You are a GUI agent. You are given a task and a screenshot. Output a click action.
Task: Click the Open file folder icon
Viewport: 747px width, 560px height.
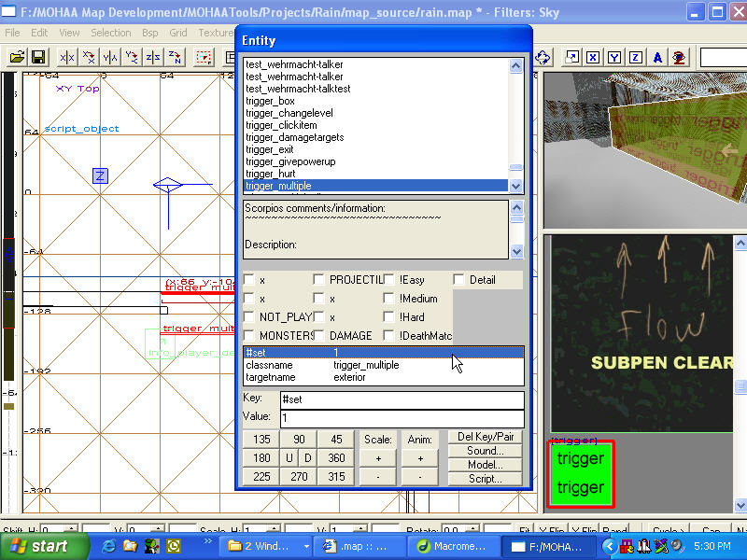pos(17,57)
